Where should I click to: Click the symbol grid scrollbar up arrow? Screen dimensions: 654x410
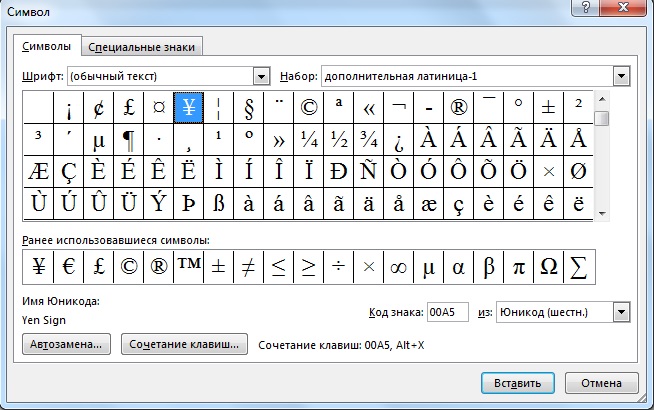(602, 99)
